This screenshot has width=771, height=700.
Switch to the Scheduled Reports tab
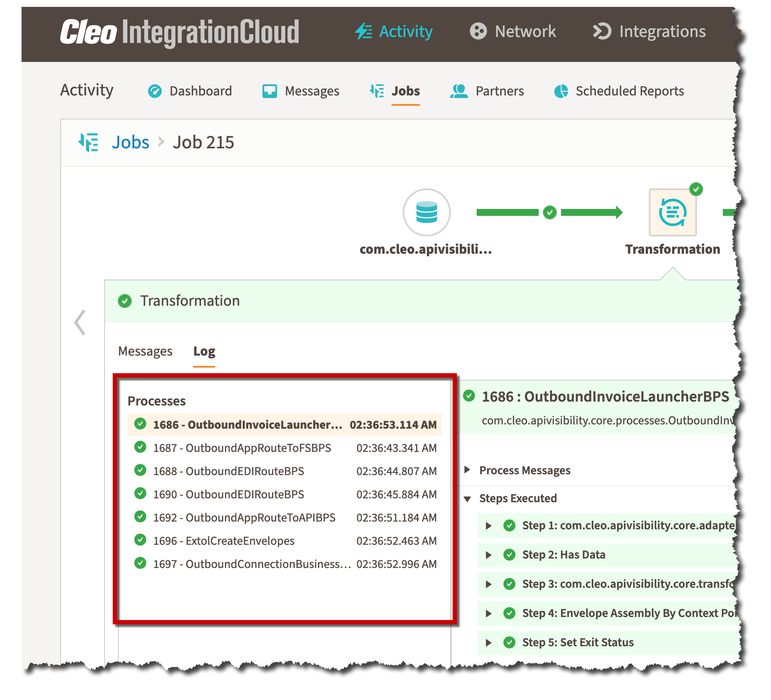click(x=619, y=91)
